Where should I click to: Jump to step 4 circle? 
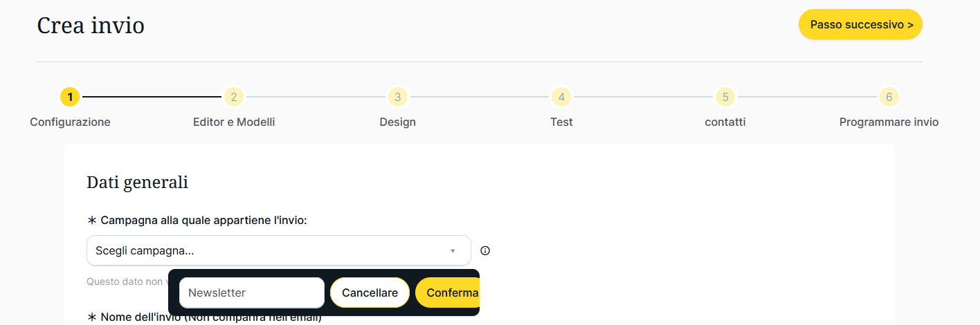pos(561,97)
